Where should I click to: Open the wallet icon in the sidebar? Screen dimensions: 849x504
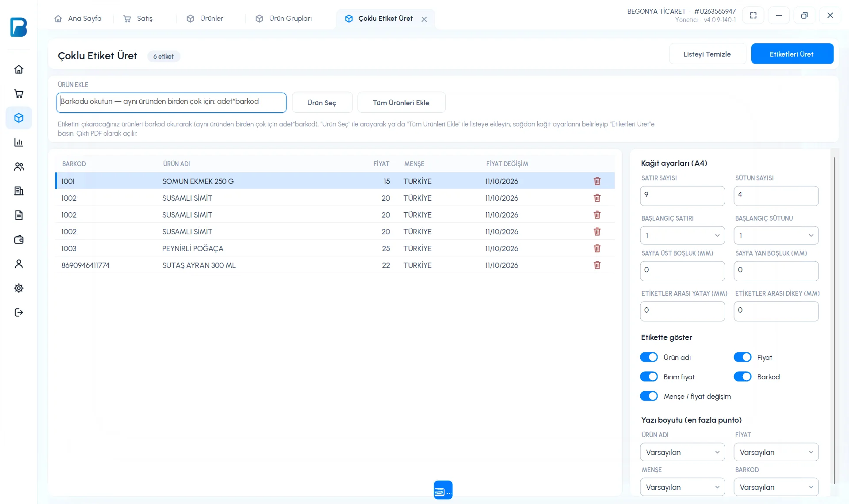(19, 240)
